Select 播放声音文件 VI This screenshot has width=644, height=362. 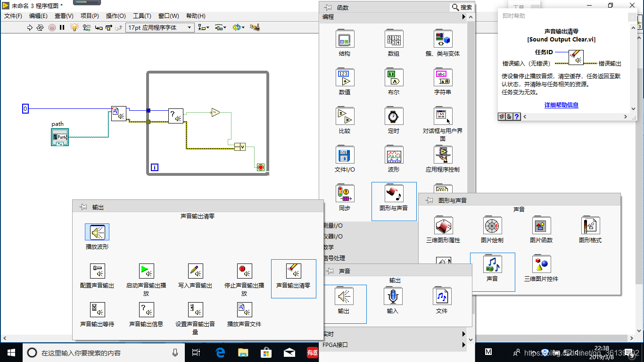[244, 310]
